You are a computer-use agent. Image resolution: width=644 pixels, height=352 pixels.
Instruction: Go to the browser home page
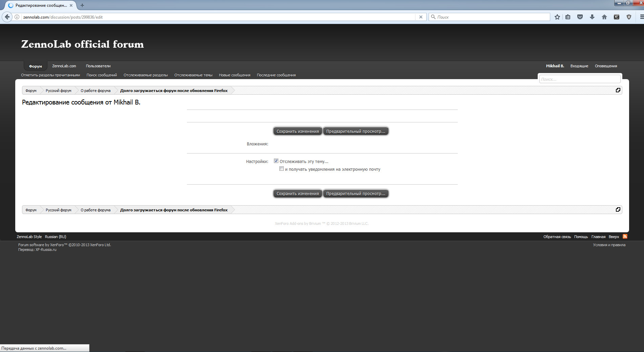(604, 17)
